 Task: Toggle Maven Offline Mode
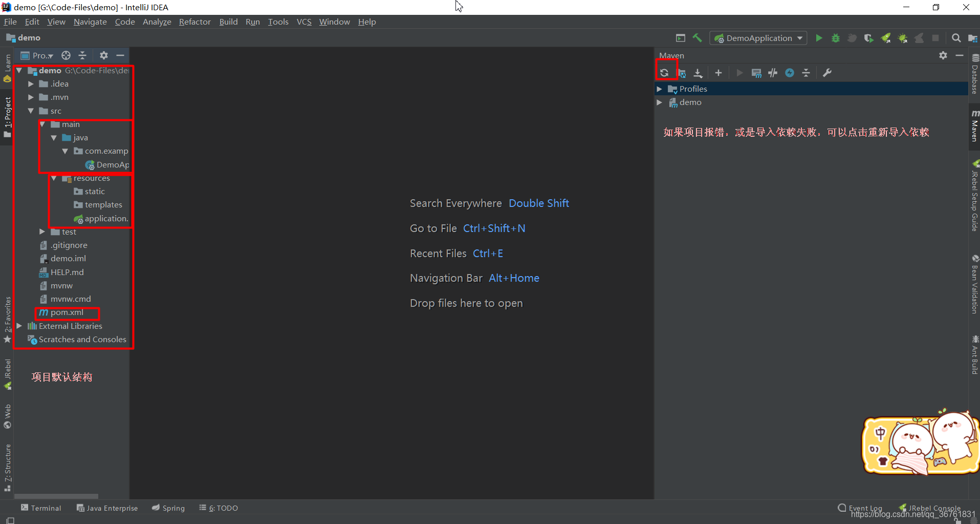point(773,73)
